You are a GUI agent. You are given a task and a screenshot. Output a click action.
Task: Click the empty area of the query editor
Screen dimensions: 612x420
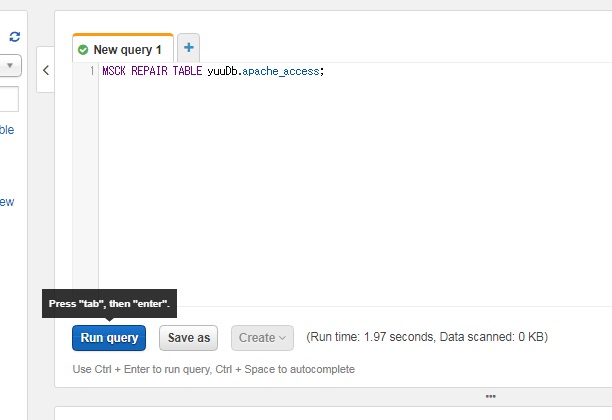coord(351,187)
